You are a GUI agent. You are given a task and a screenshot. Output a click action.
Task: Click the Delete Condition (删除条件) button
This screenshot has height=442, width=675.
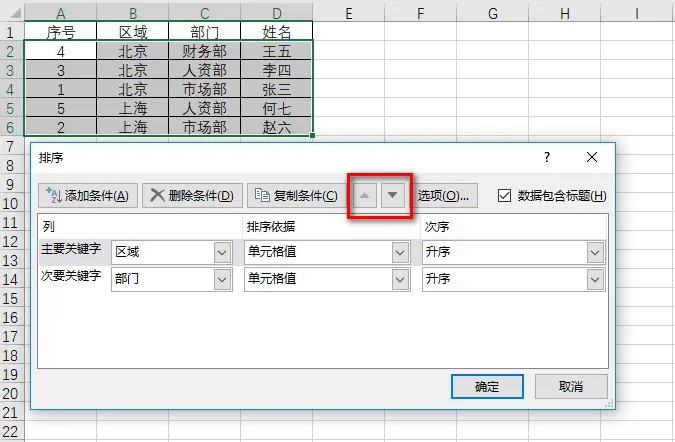pos(192,196)
